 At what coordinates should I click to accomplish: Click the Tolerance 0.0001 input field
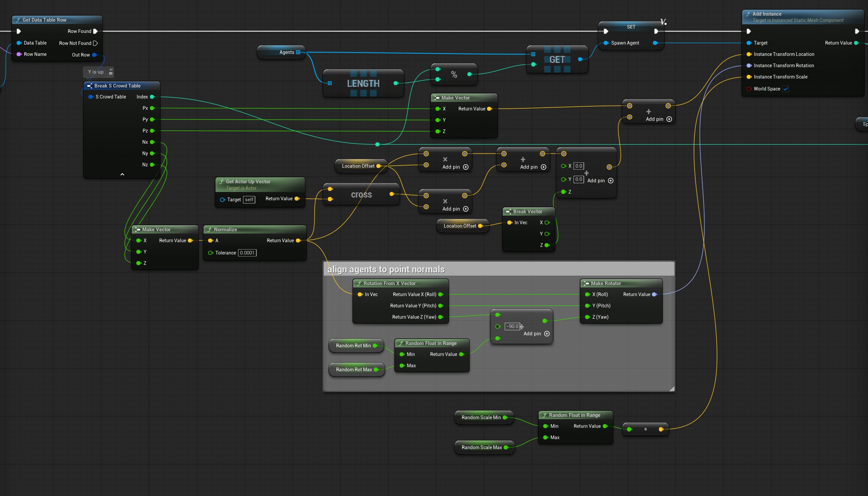point(247,253)
